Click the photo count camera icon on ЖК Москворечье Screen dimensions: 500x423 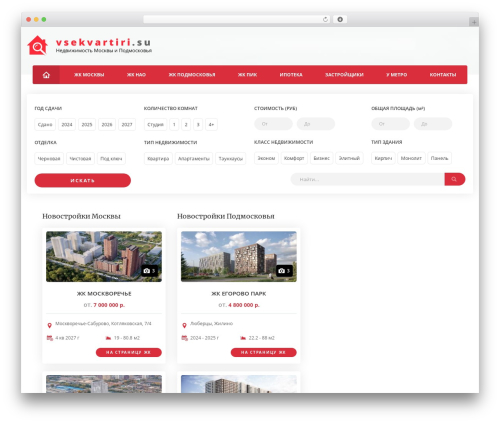(x=146, y=271)
